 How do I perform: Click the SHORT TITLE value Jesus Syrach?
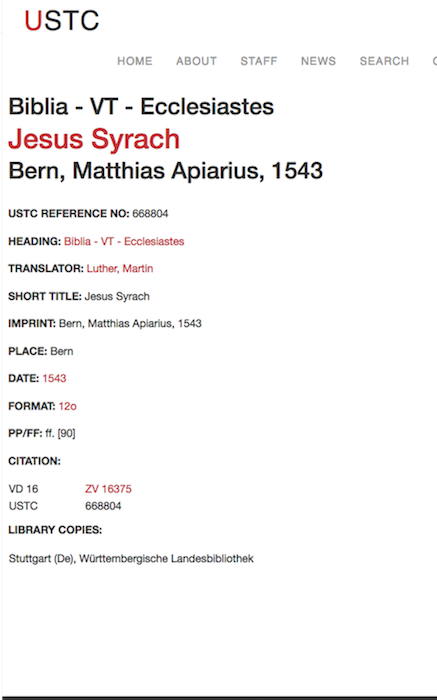coord(117,296)
